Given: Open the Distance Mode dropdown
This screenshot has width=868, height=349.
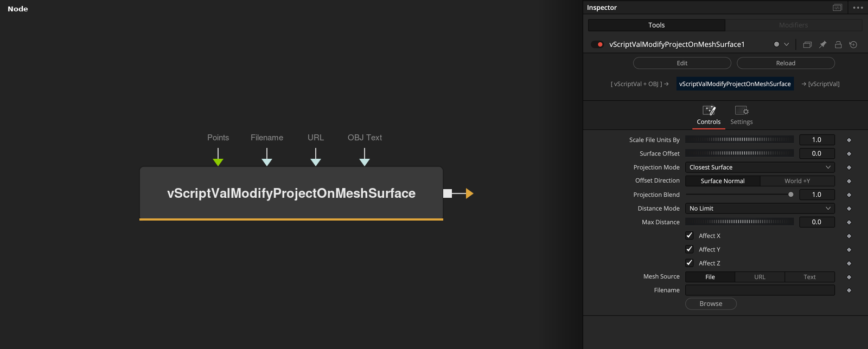Looking at the screenshot, I should (x=760, y=209).
